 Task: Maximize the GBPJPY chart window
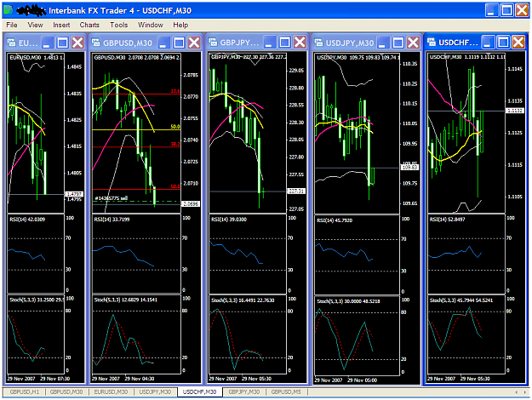(284, 43)
